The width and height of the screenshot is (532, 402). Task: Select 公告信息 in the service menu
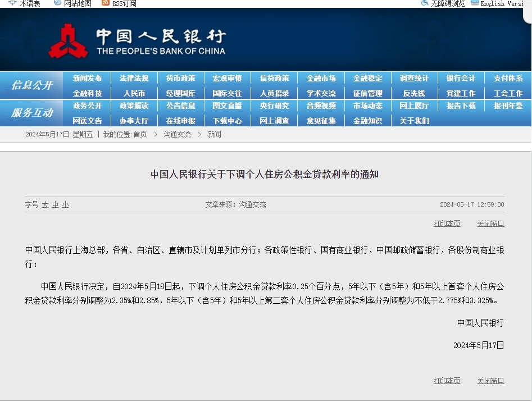(x=180, y=106)
